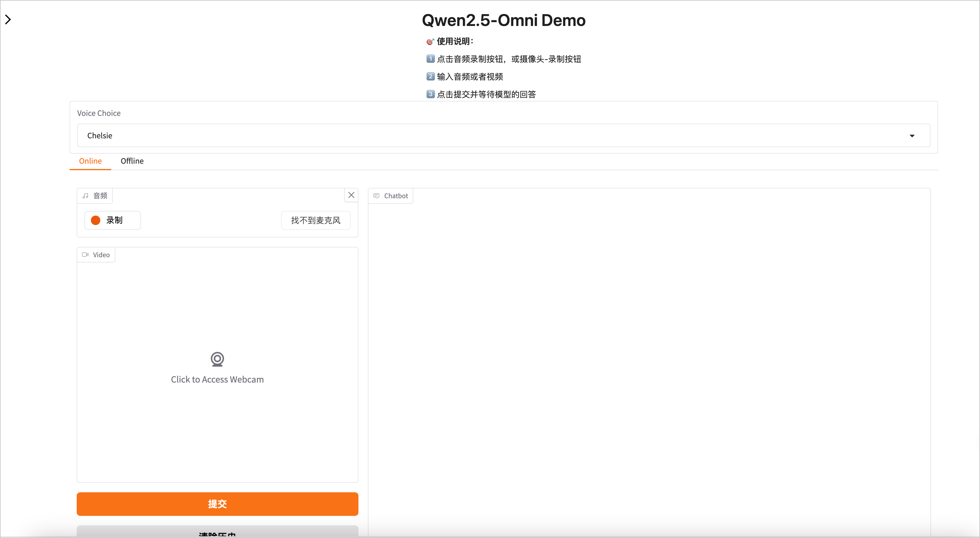The width and height of the screenshot is (980, 538).
Task: Click the partially visible clear history button
Action: (x=217, y=532)
